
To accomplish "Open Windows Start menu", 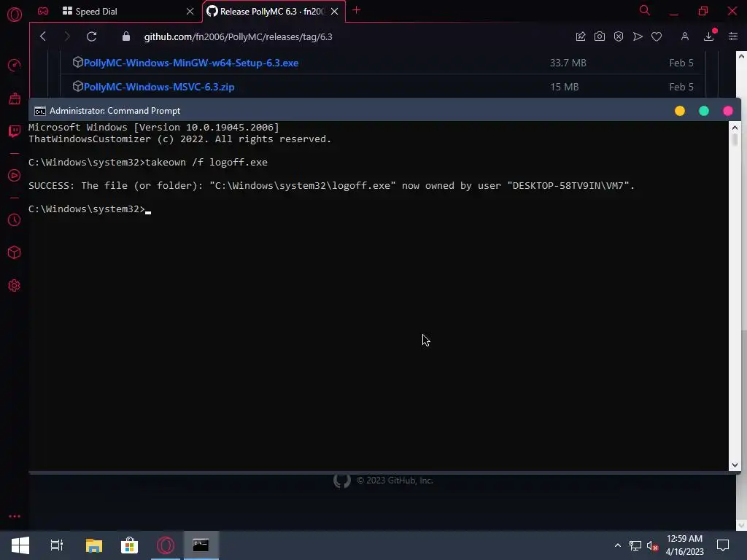I will click(20, 545).
